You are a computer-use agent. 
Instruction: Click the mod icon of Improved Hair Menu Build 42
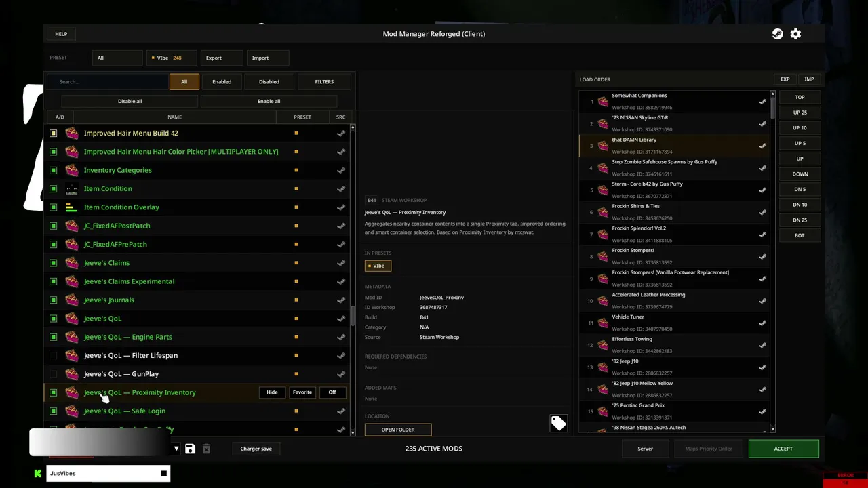[71, 133]
